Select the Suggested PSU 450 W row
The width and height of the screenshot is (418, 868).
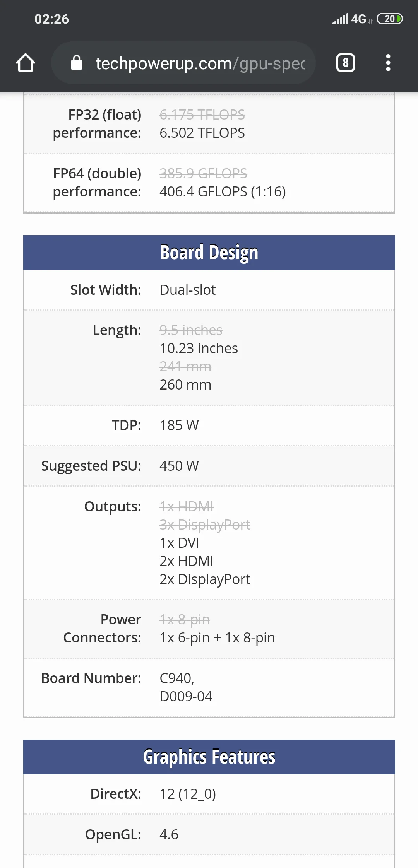(209, 466)
